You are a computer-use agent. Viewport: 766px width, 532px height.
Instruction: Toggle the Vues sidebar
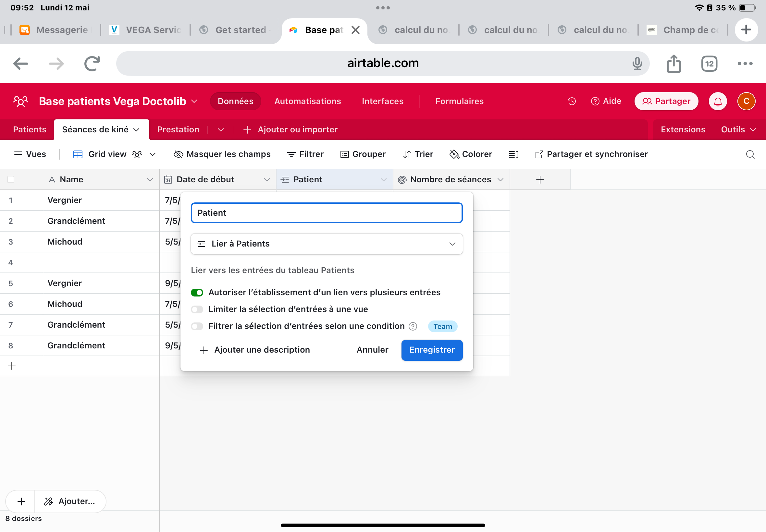pos(30,154)
